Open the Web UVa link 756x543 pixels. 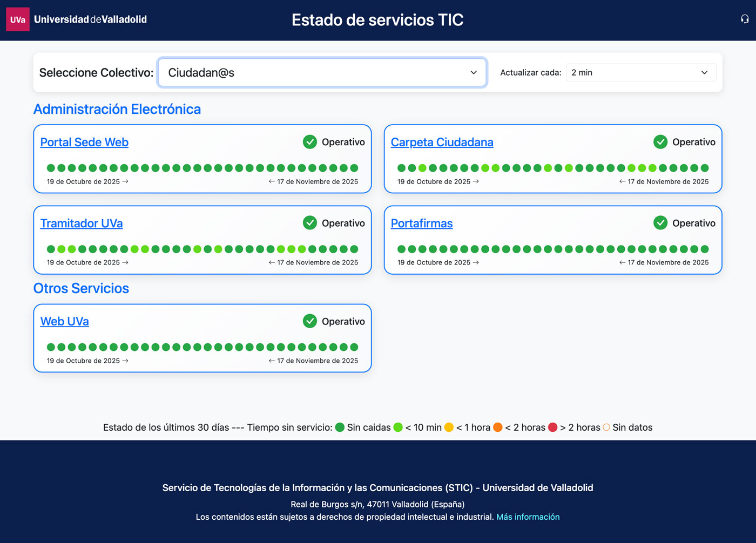point(65,322)
